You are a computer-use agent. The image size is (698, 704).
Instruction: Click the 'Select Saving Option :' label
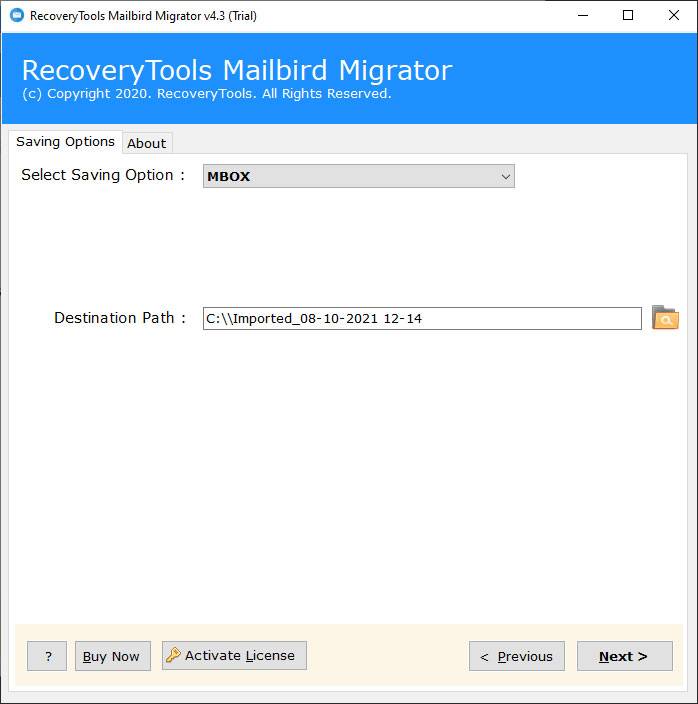coord(103,175)
